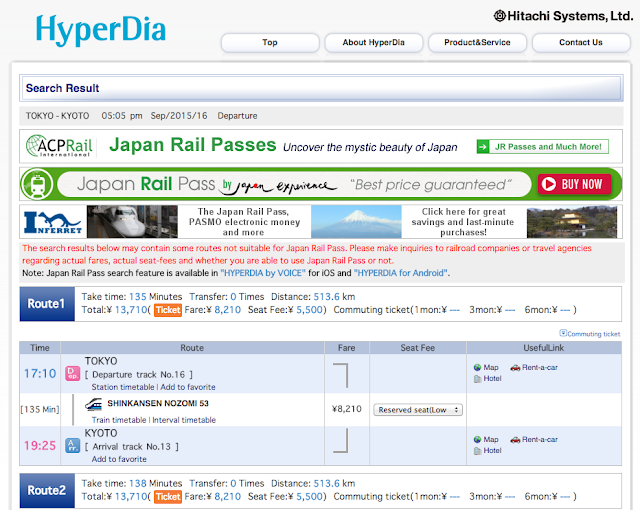Click Add to favorite for TOKYO
The width and height of the screenshot is (640, 510).
(x=188, y=387)
